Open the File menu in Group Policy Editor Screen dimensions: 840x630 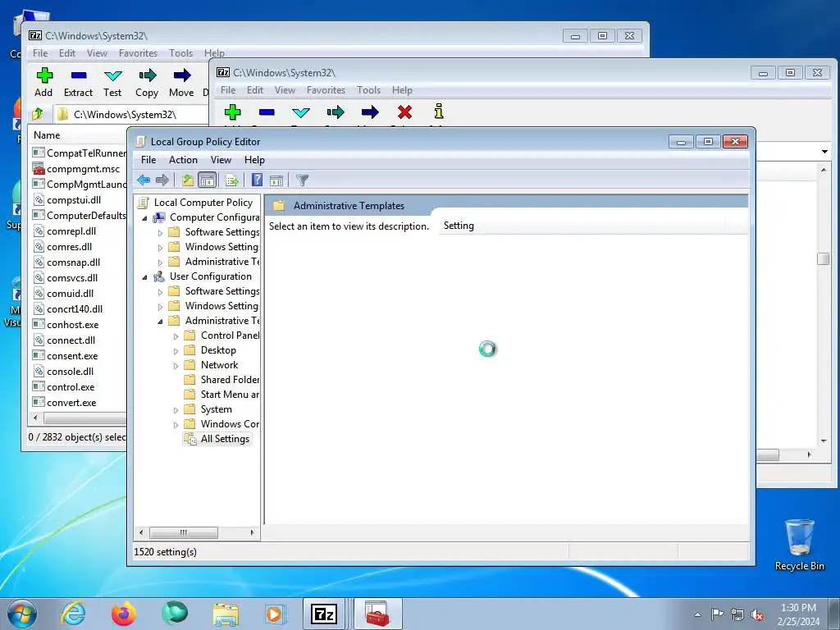pos(148,160)
